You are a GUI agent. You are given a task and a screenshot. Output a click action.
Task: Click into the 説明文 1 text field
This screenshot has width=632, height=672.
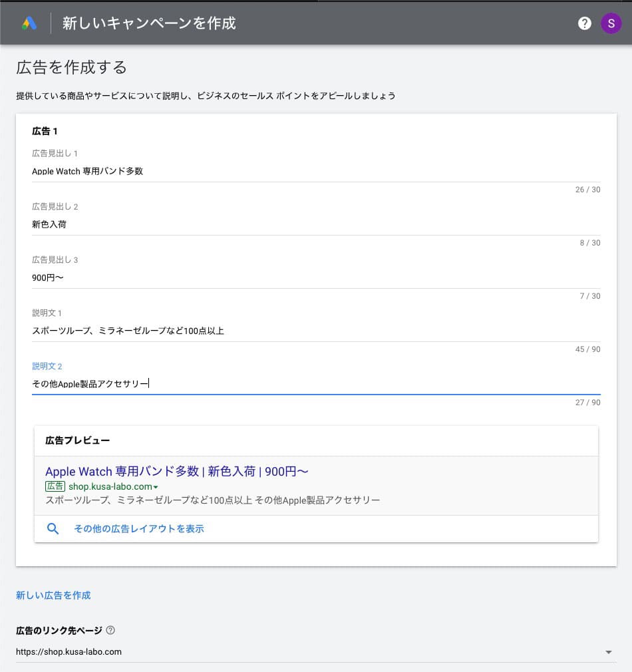[316, 331]
